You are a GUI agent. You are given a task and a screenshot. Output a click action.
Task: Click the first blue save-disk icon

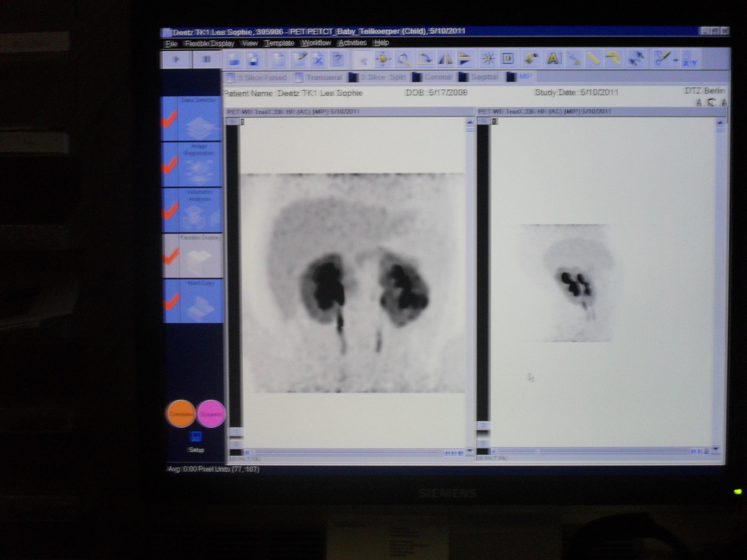coord(234,60)
